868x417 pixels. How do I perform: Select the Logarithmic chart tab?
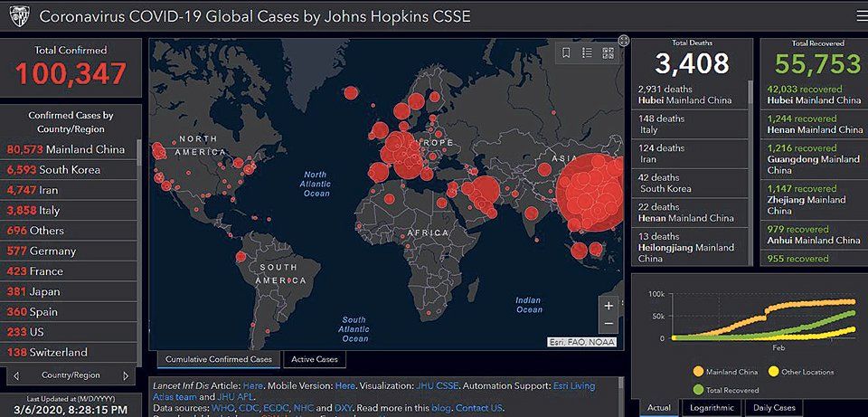tap(712, 408)
